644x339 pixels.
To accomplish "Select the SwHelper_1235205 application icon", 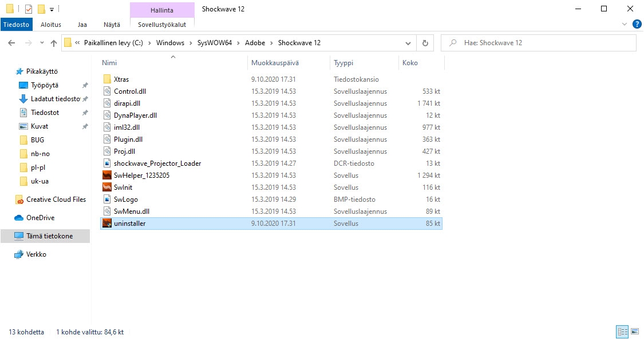I will (107, 175).
